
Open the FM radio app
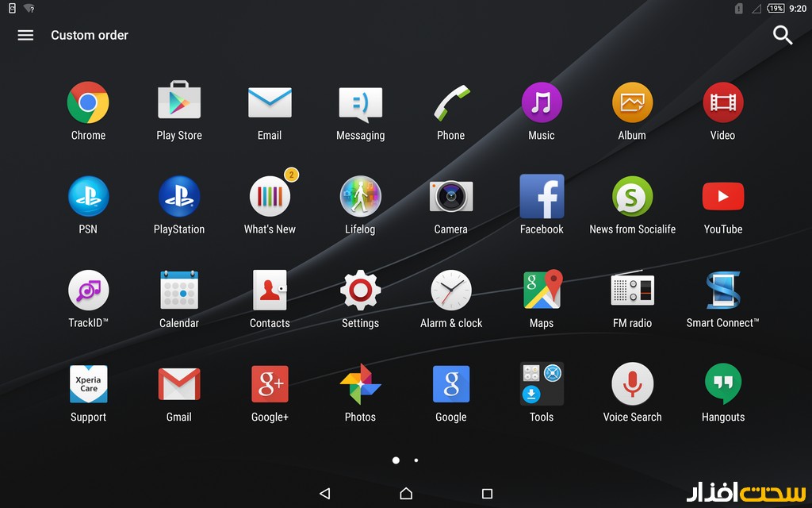(x=632, y=288)
